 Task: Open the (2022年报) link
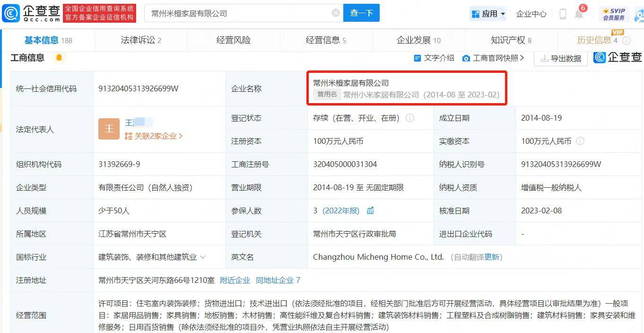[341, 210]
